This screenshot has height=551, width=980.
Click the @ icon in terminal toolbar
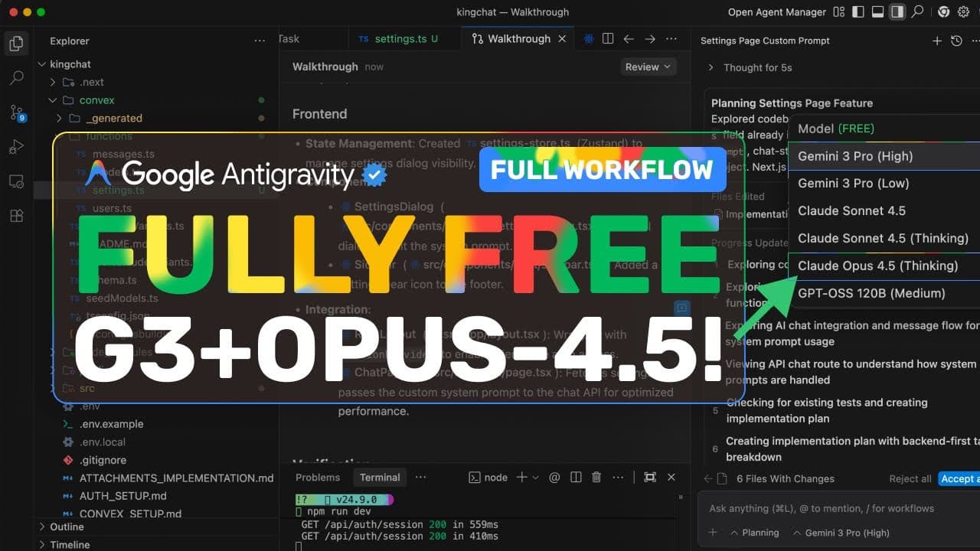(554, 478)
